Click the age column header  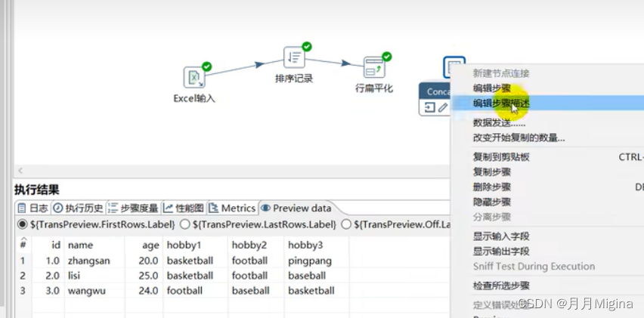(x=144, y=245)
